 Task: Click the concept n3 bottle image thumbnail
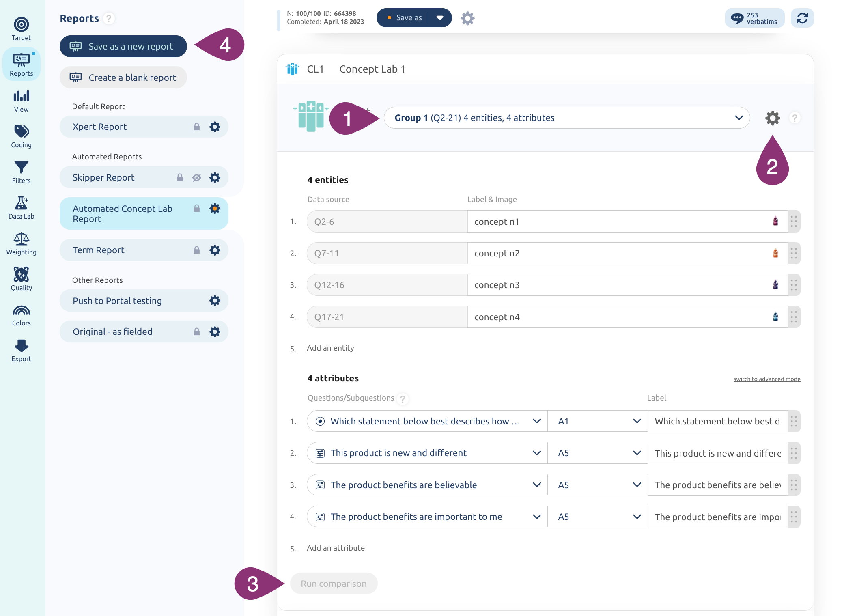(x=775, y=284)
